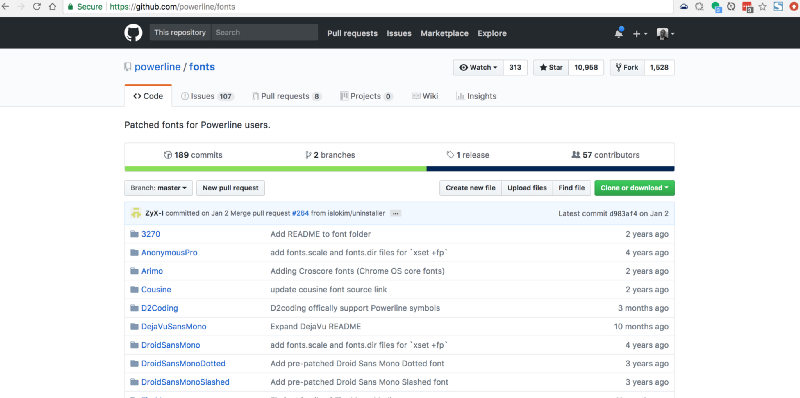View the 1,628 forks count
Image resolution: width=800 pixels, height=398 pixels.
pos(659,67)
